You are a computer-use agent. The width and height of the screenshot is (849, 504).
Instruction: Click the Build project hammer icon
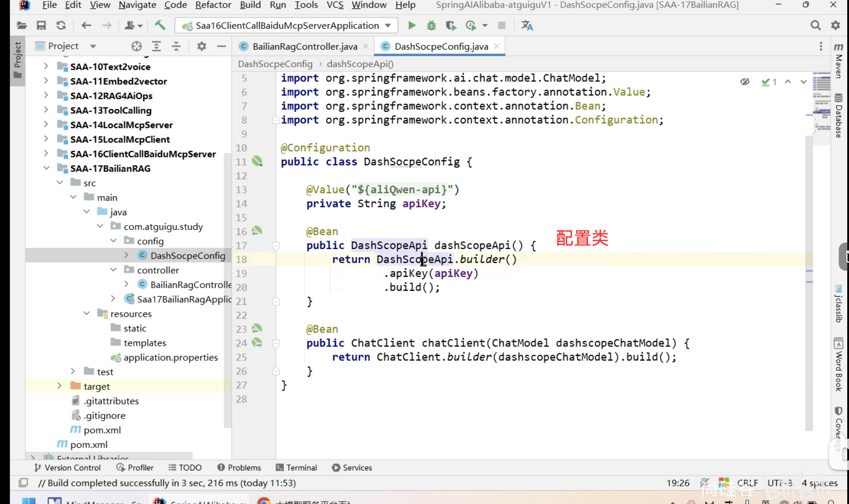tap(160, 25)
